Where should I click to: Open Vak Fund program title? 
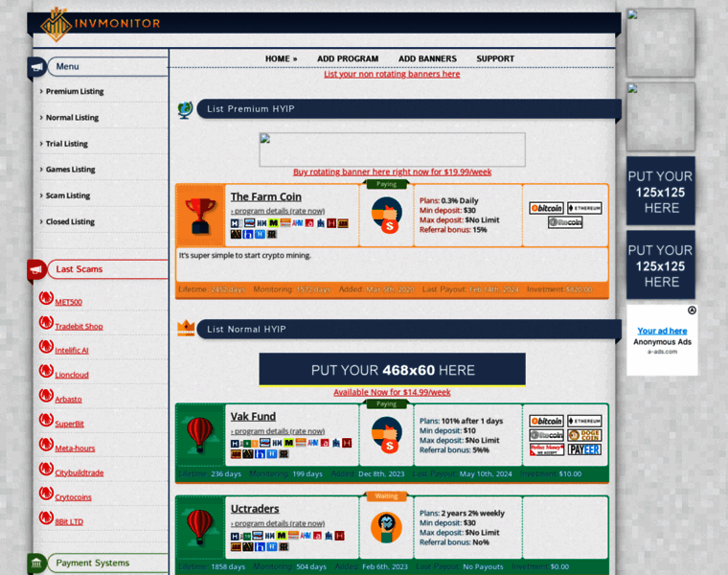253,417
